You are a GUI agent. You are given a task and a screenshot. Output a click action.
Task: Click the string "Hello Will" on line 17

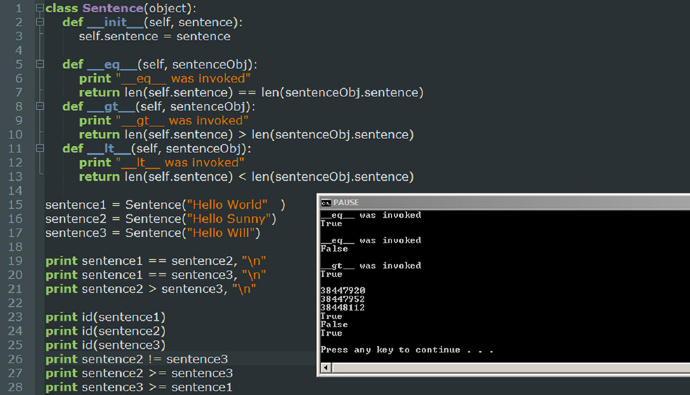pyautogui.click(x=221, y=233)
